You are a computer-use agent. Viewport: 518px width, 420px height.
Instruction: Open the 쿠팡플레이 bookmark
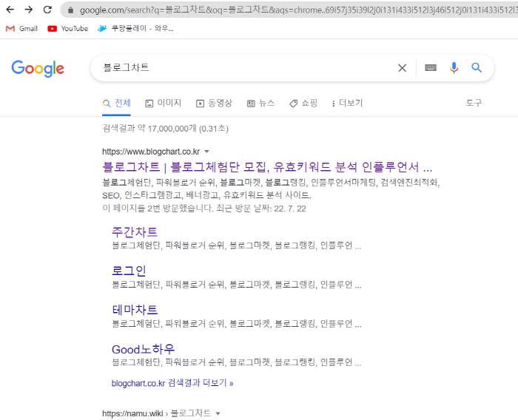click(135, 29)
